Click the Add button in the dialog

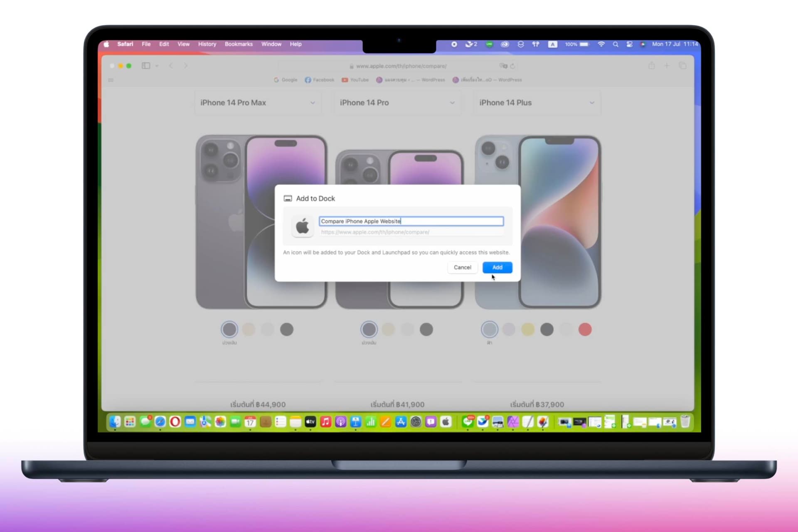(x=497, y=267)
